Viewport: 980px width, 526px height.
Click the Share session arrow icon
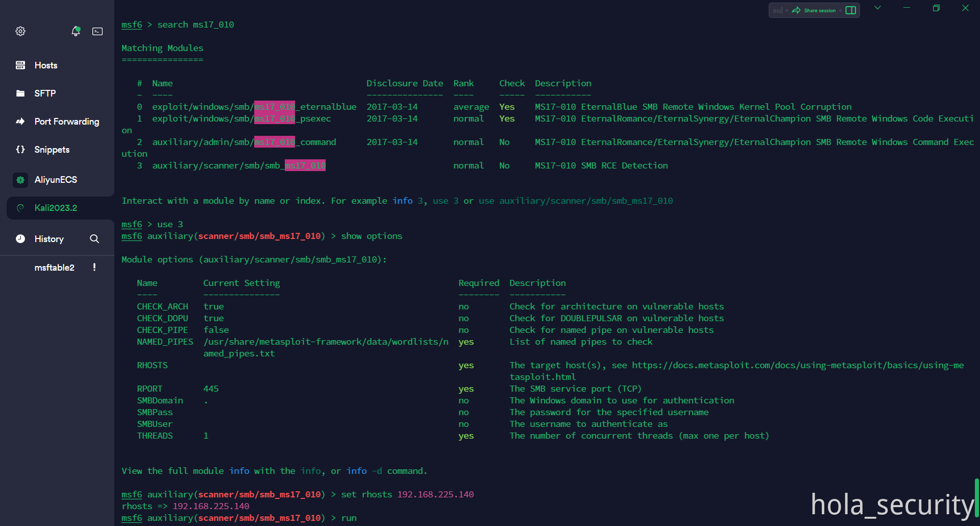pos(796,10)
